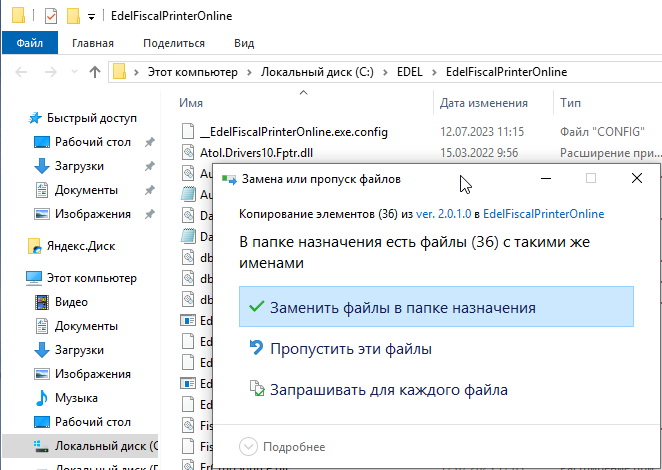662x470 pixels.
Task: Switch to the Главная ribbon tab
Action: pyautogui.click(x=93, y=43)
